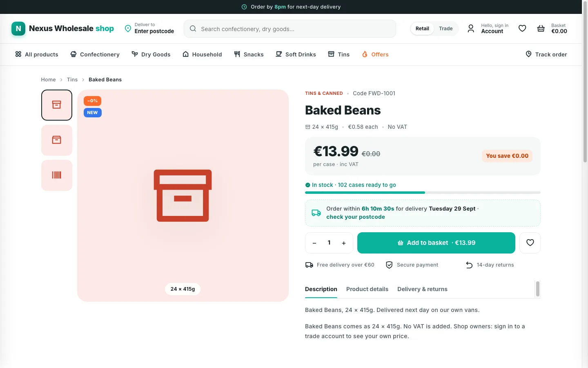
Task: Browse Soft Drinks category
Action: [x=296, y=54]
